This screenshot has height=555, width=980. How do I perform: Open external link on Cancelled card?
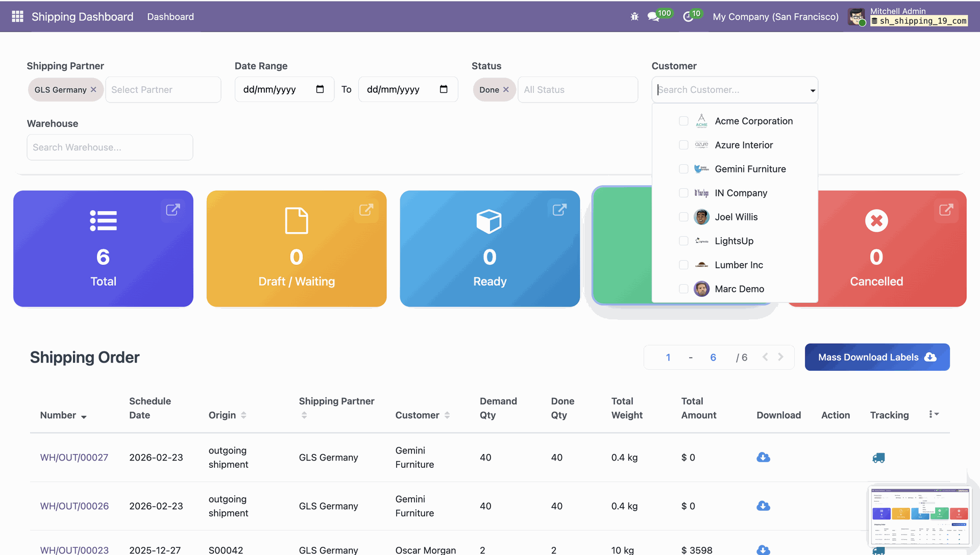click(x=946, y=210)
